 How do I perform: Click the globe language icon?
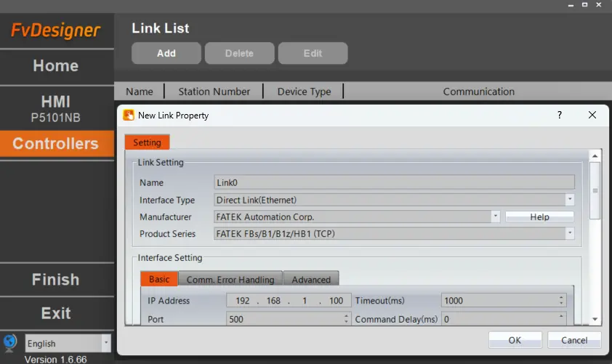click(10, 343)
